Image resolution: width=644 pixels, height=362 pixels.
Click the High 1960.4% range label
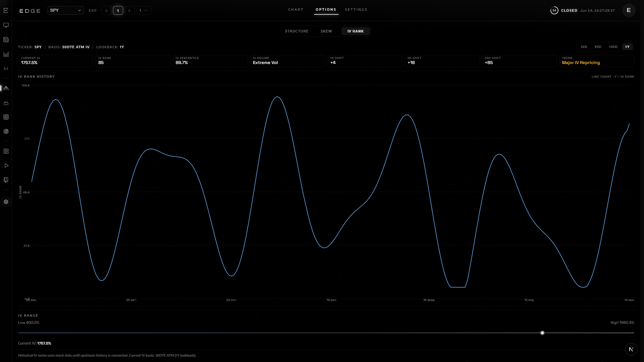(622, 323)
